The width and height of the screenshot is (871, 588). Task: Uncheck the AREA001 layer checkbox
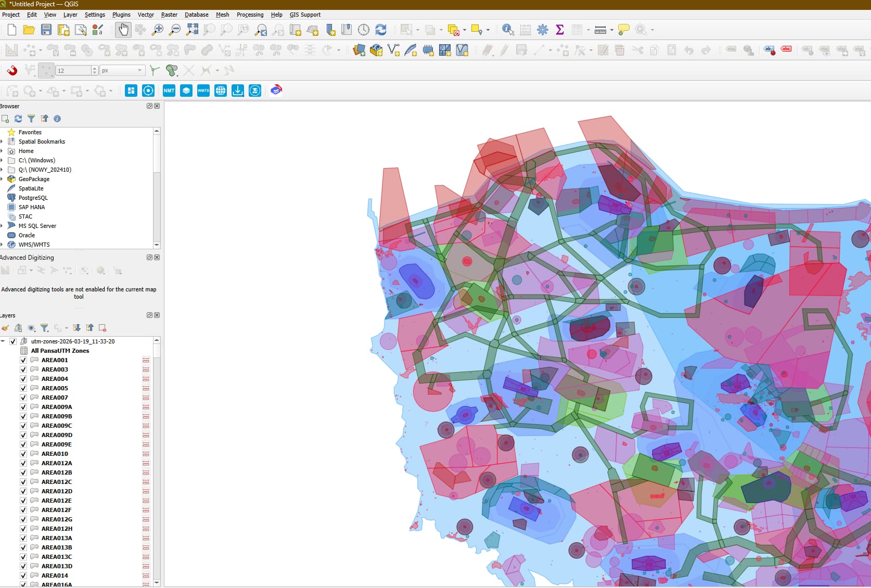tap(23, 360)
